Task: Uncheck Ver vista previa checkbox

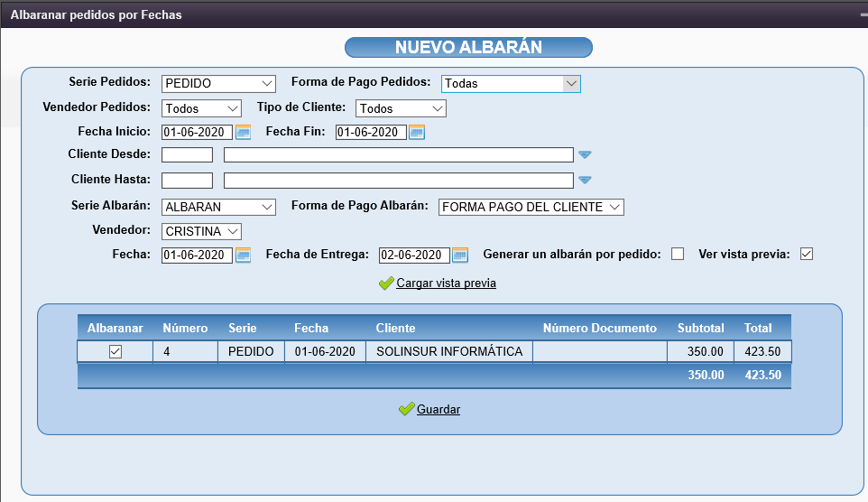Action: pos(807,255)
